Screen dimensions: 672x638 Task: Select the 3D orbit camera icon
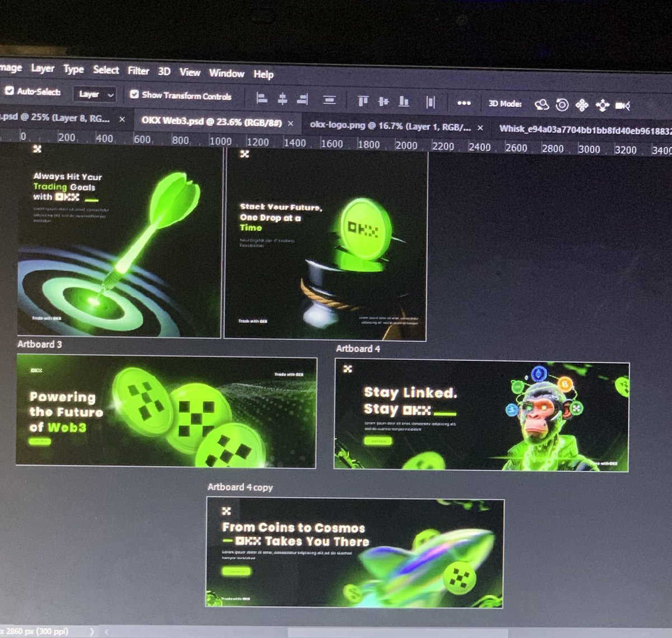pos(542,104)
